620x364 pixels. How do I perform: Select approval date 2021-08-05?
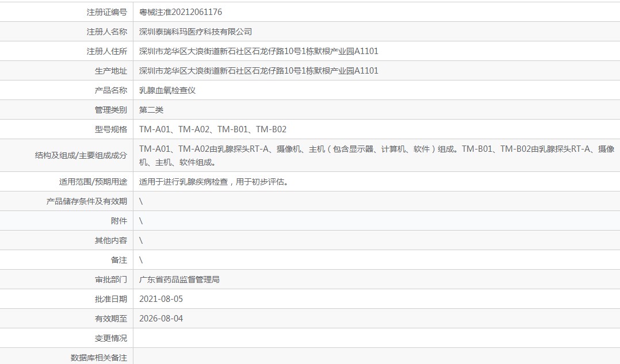click(x=161, y=299)
